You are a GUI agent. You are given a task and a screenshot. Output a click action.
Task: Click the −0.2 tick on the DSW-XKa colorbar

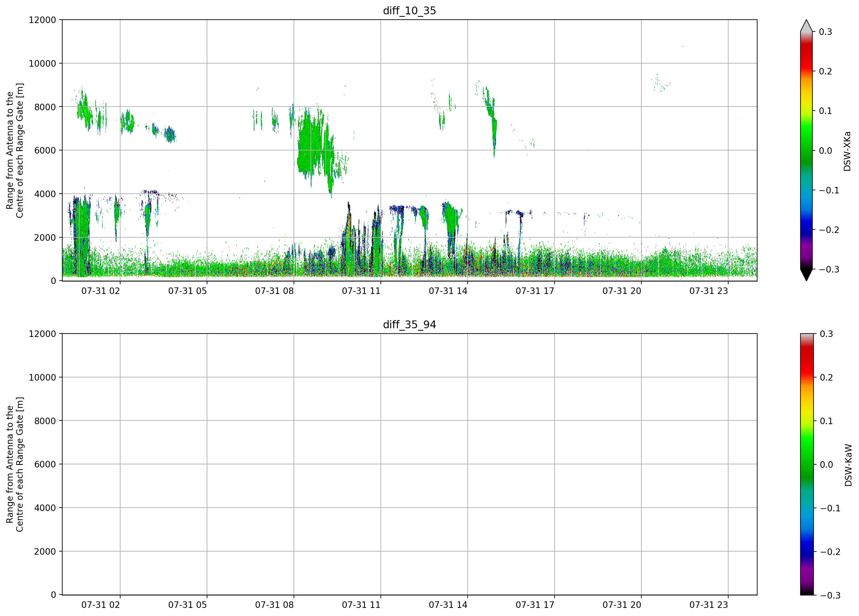pos(829,230)
